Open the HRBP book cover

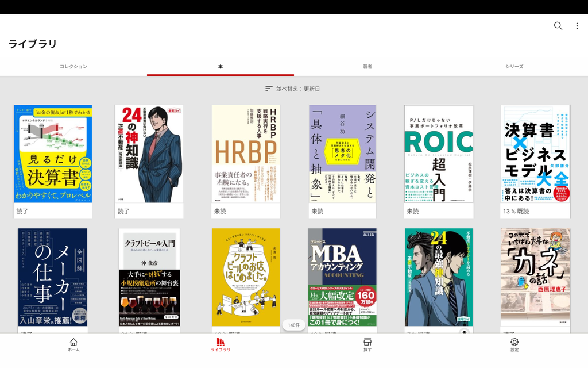coord(246,154)
